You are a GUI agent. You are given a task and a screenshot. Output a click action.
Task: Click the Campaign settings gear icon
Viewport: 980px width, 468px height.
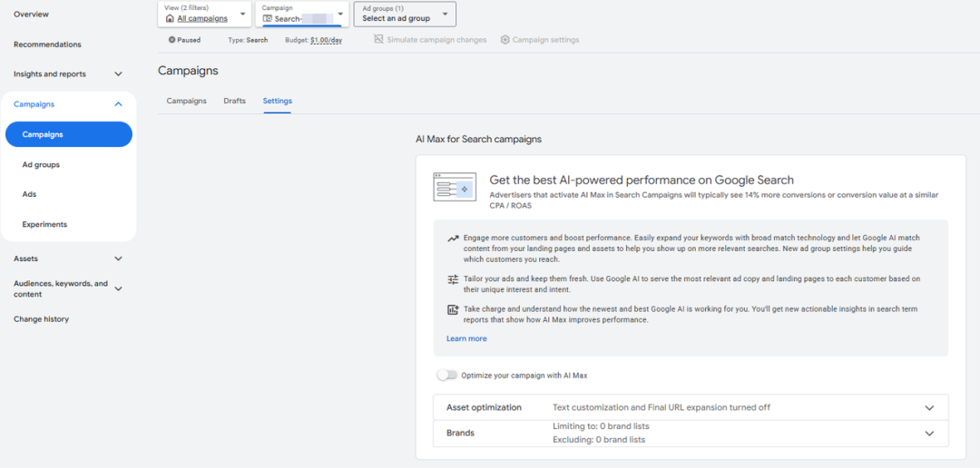click(505, 39)
